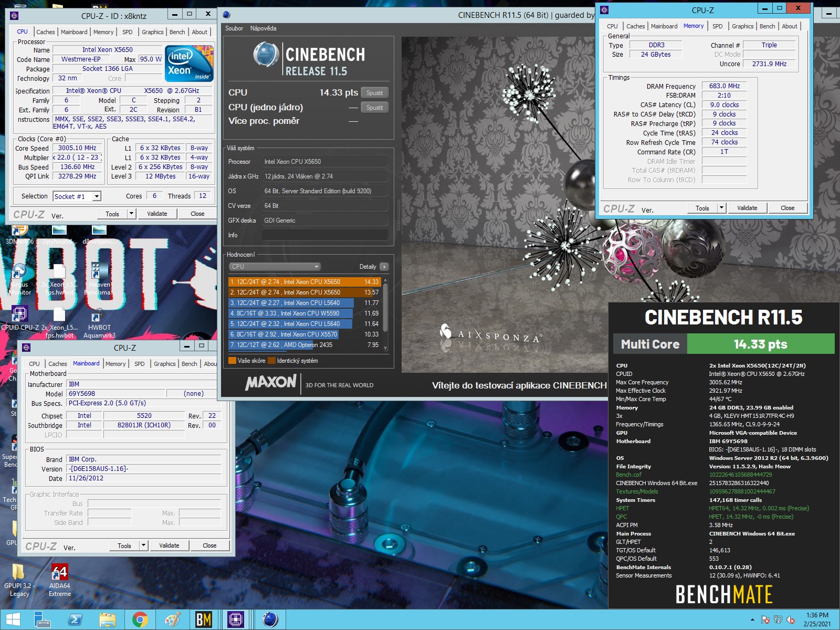Image resolution: width=840 pixels, height=630 pixels.
Task: Click the DRAM Frequency value 683.0 MHz
Action: pyautogui.click(x=724, y=86)
